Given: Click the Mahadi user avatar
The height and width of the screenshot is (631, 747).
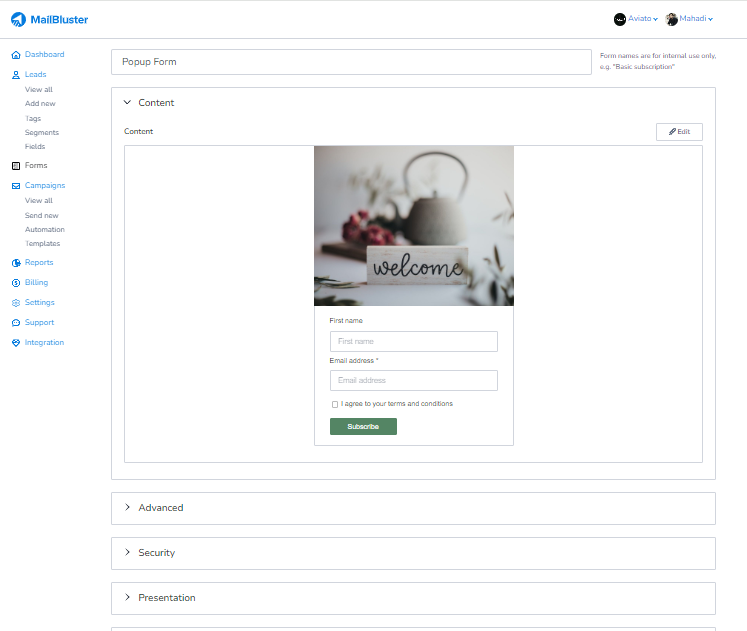Looking at the screenshot, I should 671,19.
